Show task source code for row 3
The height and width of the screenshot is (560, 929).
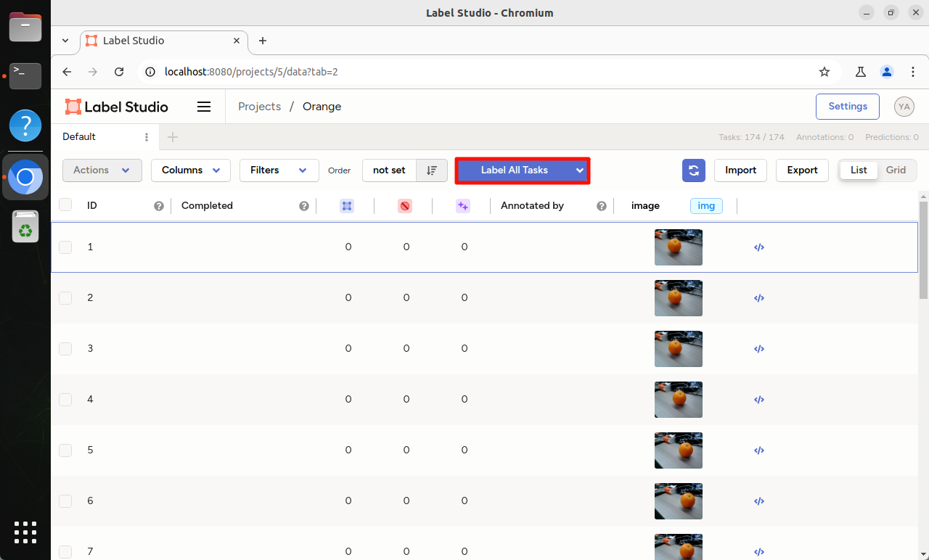759,348
